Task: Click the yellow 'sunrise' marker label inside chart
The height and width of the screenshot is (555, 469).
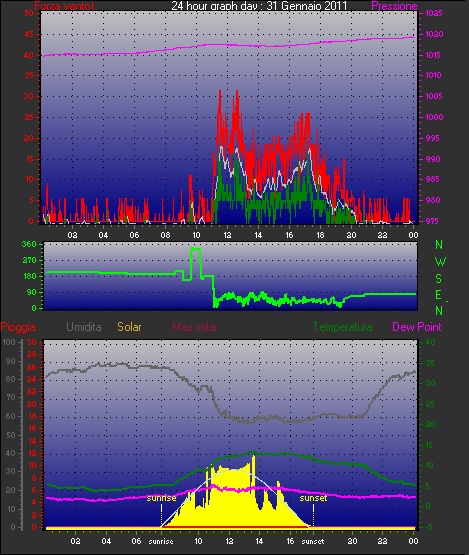Action: 161,498
